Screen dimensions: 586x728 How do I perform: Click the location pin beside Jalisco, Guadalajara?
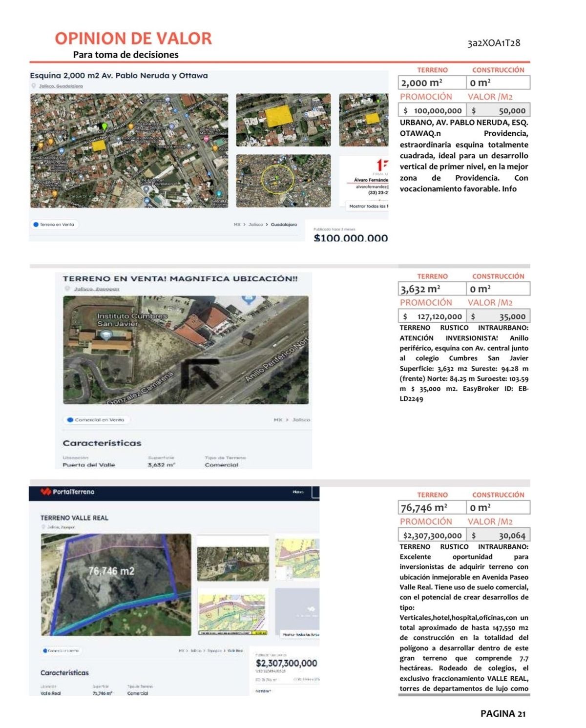[x=34, y=86]
